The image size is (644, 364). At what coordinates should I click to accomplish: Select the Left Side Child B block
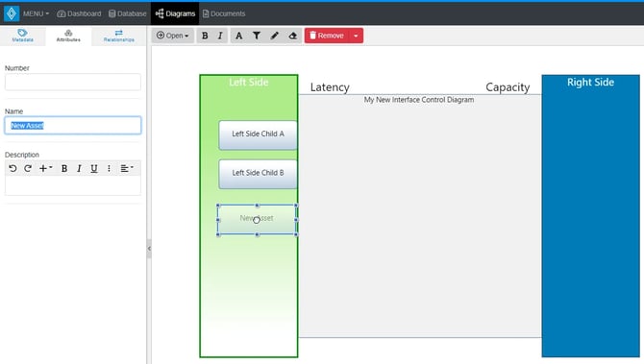(258, 174)
